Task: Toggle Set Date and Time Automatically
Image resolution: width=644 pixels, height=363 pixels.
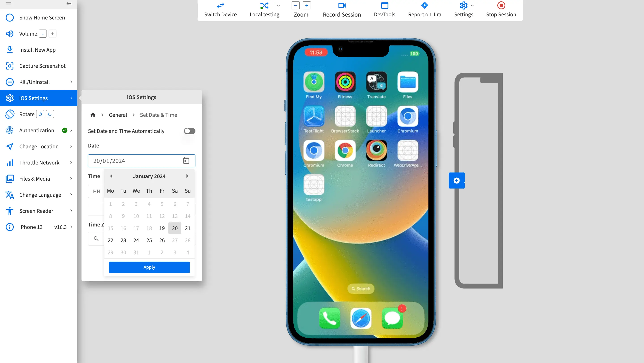Action: (189, 131)
